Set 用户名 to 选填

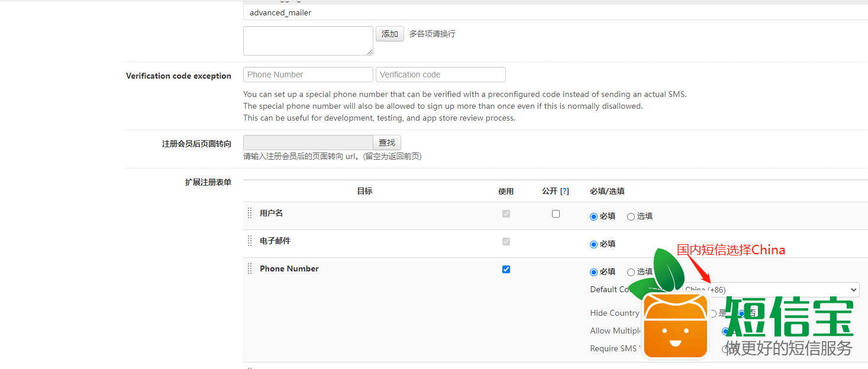tap(631, 216)
